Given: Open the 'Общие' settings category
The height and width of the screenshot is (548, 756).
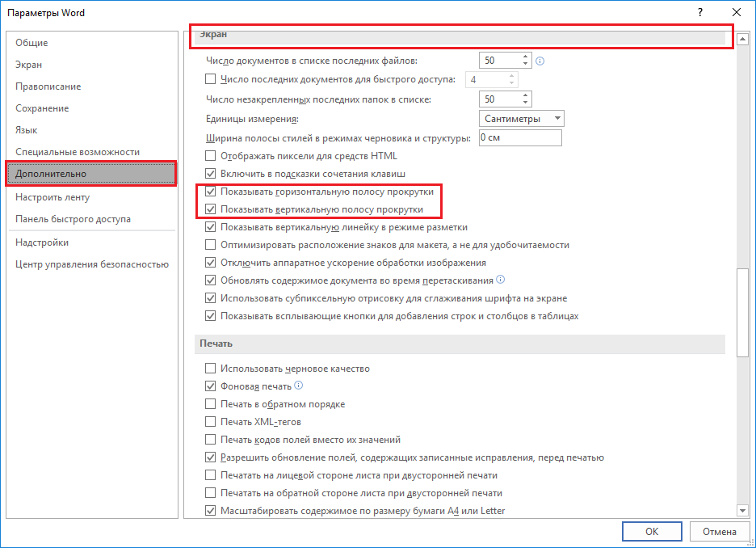Looking at the screenshot, I should pyautogui.click(x=91, y=43).
